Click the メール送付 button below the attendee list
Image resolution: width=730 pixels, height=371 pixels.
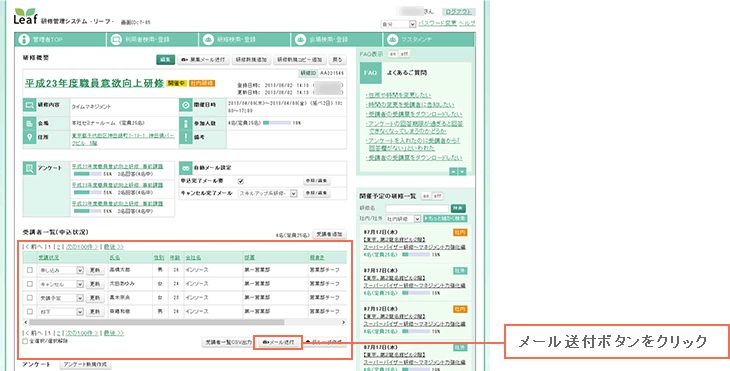pos(278,343)
